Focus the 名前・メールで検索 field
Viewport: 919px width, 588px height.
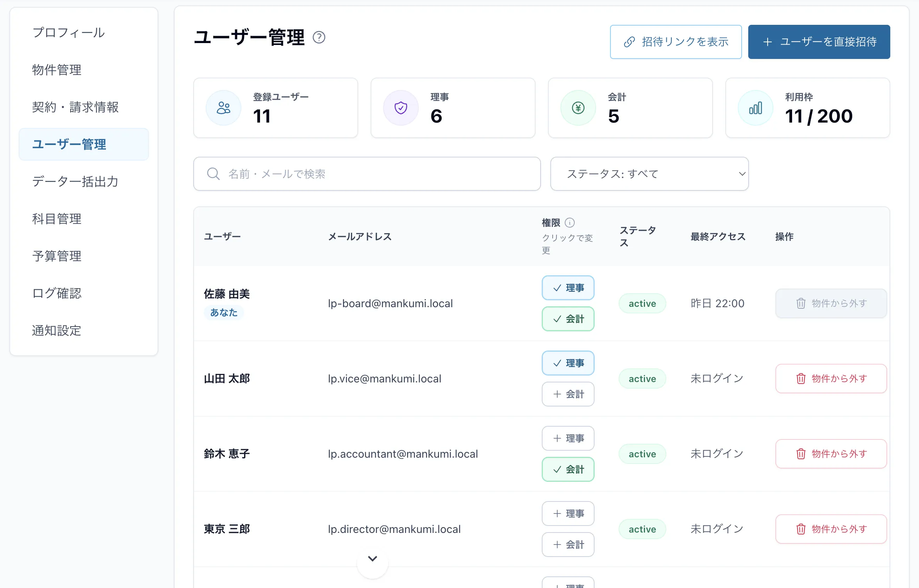click(367, 174)
